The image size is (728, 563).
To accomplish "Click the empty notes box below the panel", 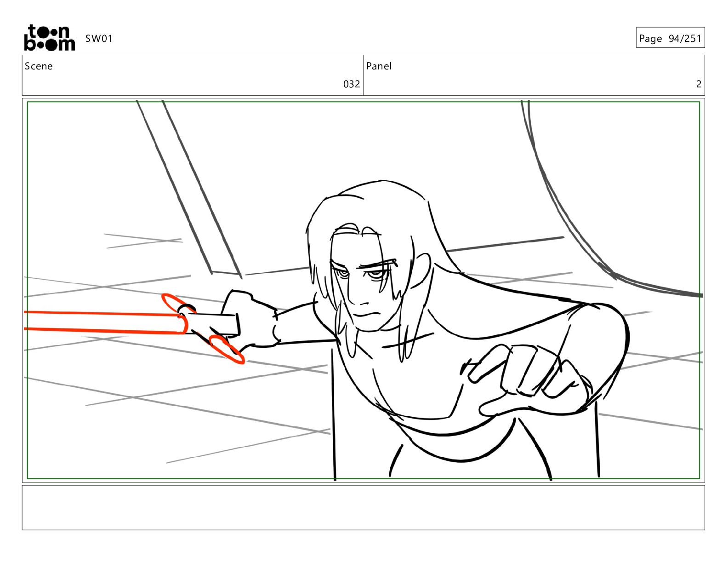I will click(x=363, y=508).
